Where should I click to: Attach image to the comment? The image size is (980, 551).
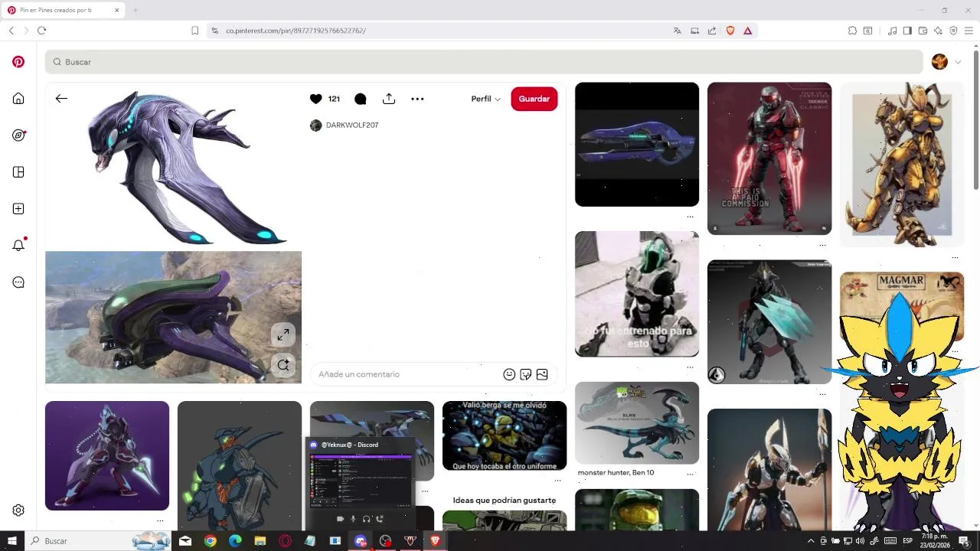pos(542,374)
